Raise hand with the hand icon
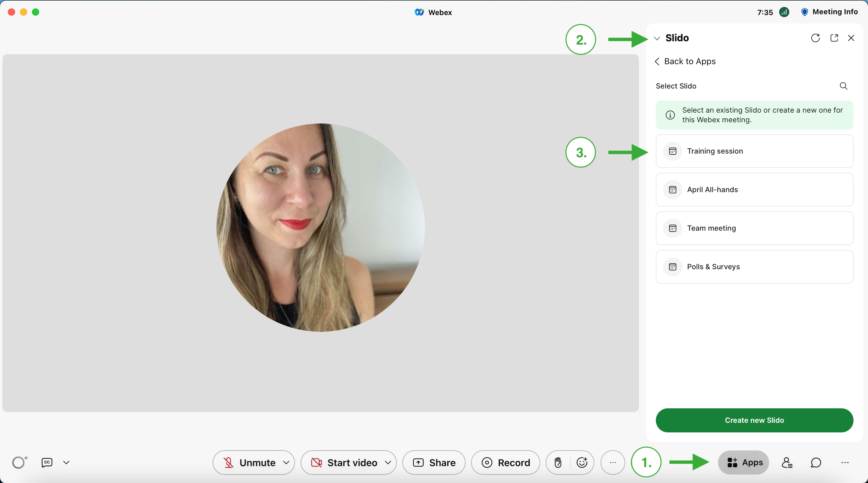Image resolution: width=868 pixels, height=483 pixels. click(x=558, y=463)
